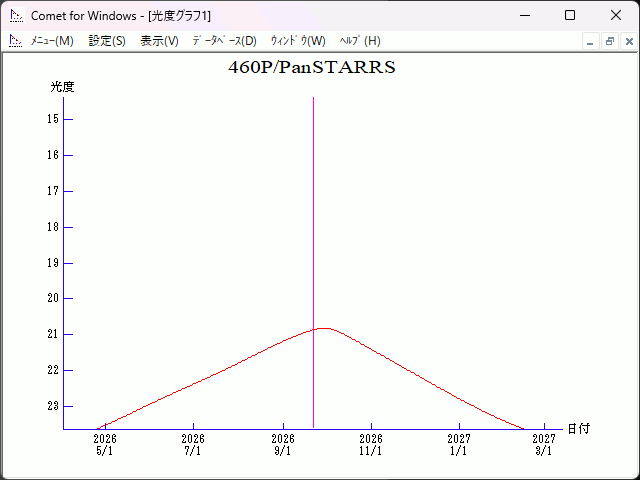This screenshot has width=640, height=480.
Task: Click the magnitude 16 axis label
Action: click(53, 155)
